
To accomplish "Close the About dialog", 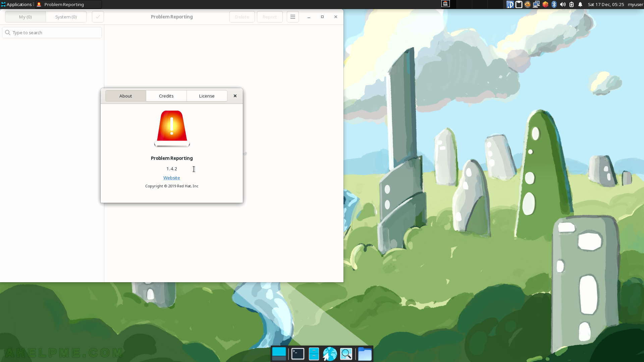I will 235,96.
